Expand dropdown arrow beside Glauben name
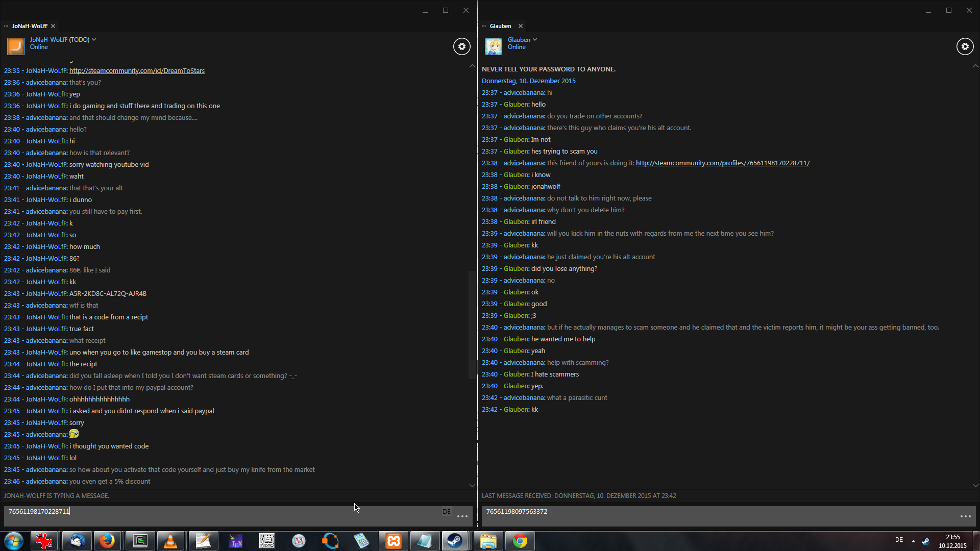 [535, 39]
